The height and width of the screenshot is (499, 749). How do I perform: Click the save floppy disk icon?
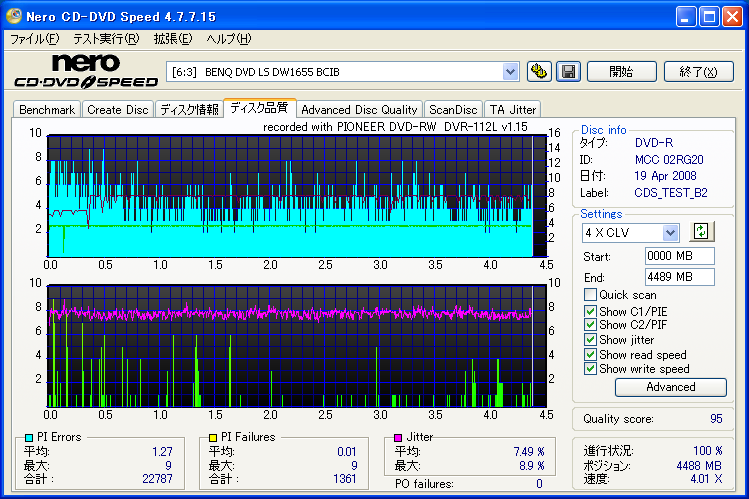(568, 71)
